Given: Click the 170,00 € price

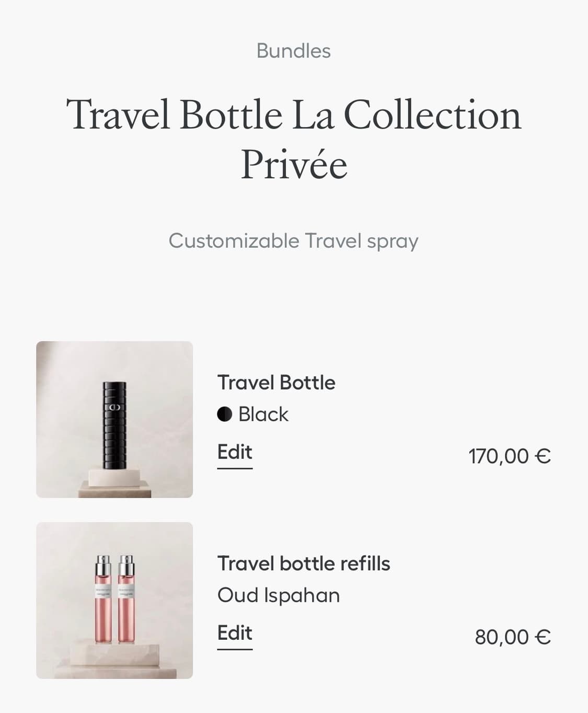Looking at the screenshot, I should coord(509,456).
